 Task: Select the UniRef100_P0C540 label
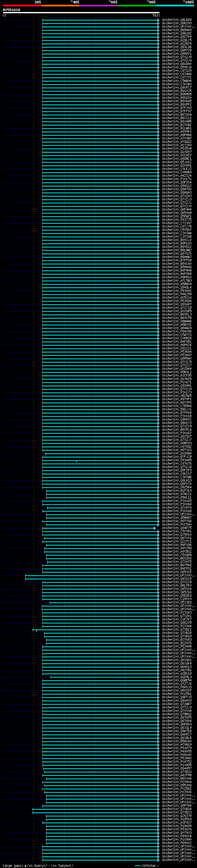[x=177, y=524]
